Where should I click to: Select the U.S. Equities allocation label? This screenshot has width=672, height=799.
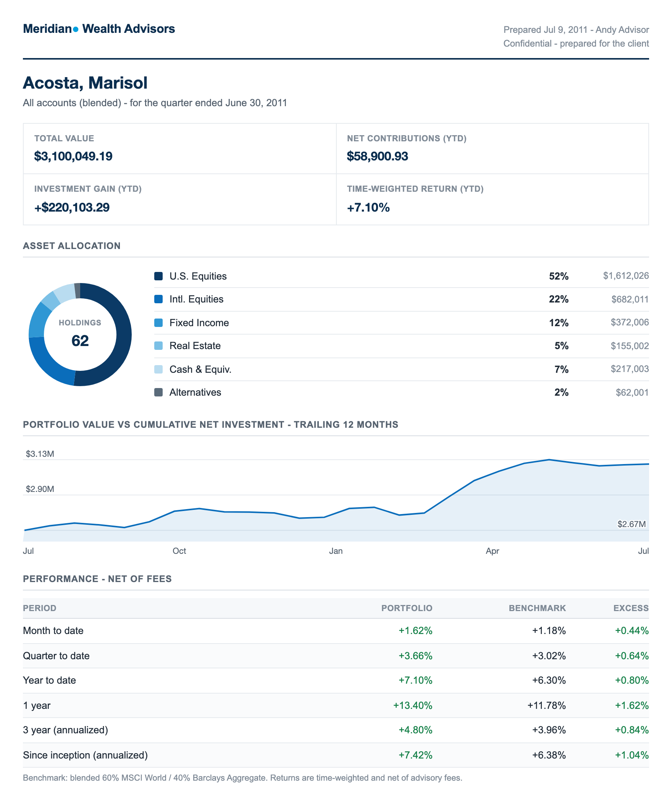click(x=198, y=276)
